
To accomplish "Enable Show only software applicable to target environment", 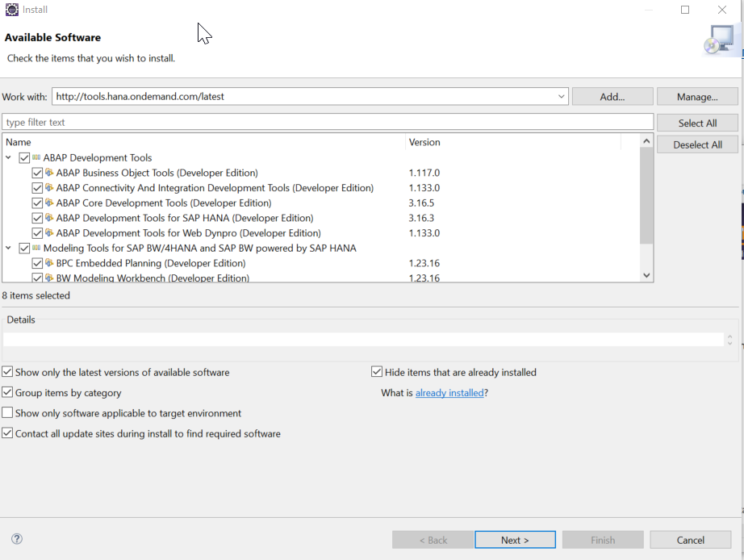I will 7,413.
